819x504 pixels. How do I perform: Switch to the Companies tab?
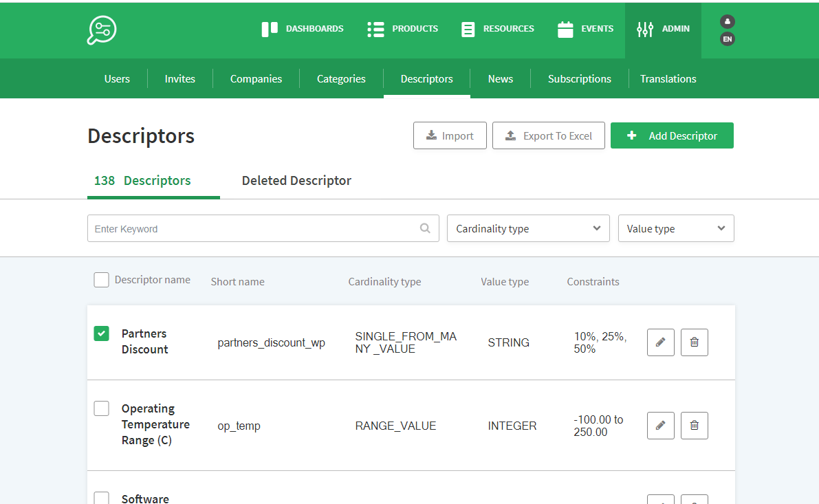tap(256, 79)
